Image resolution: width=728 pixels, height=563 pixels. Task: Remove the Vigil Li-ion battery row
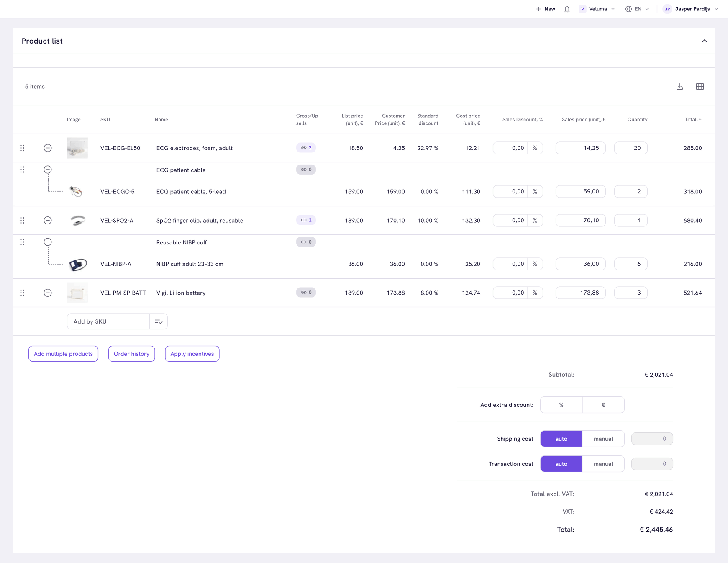pyautogui.click(x=48, y=293)
